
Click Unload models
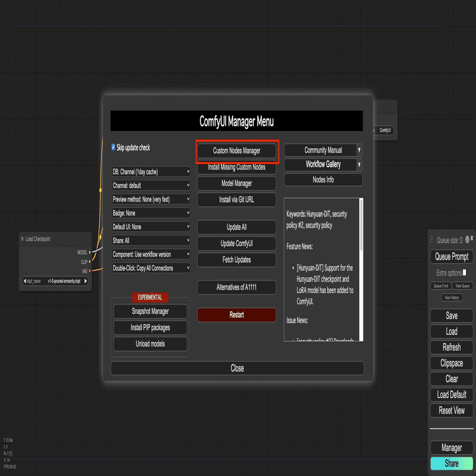coord(150,344)
